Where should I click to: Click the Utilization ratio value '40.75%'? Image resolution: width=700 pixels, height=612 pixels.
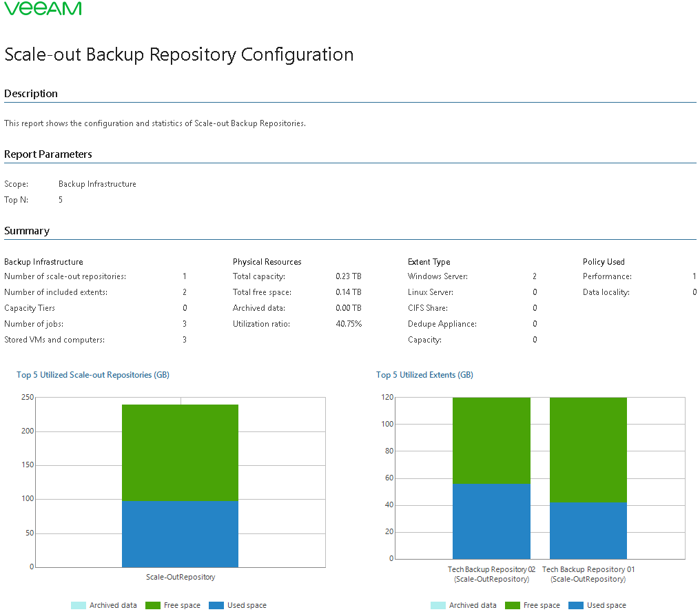[x=349, y=324]
